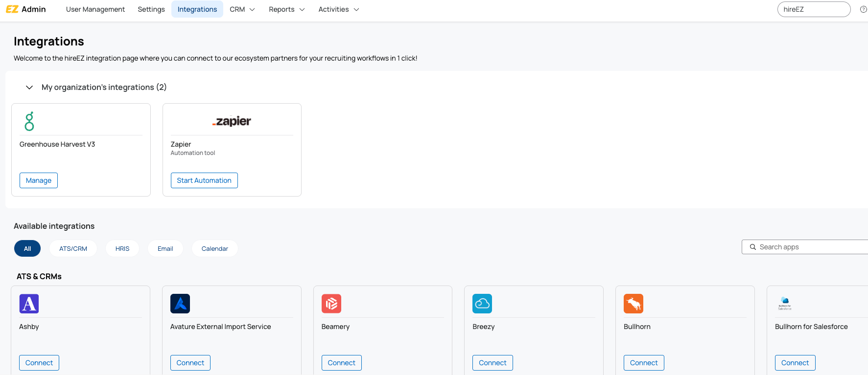Click the Greenhouse logo icon
868x375 pixels.
pyautogui.click(x=29, y=121)
